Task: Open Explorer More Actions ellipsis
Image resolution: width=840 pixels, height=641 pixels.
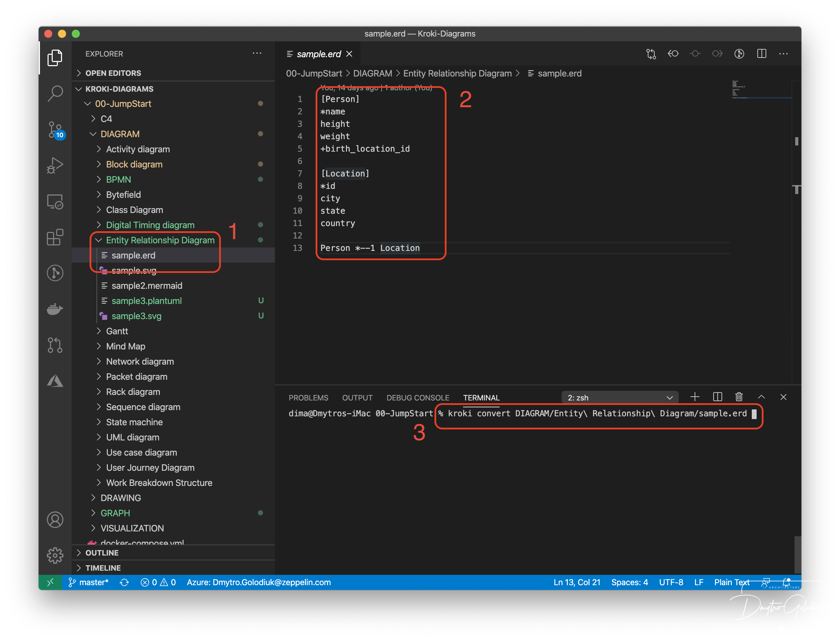Action: (x=257, y=53)
